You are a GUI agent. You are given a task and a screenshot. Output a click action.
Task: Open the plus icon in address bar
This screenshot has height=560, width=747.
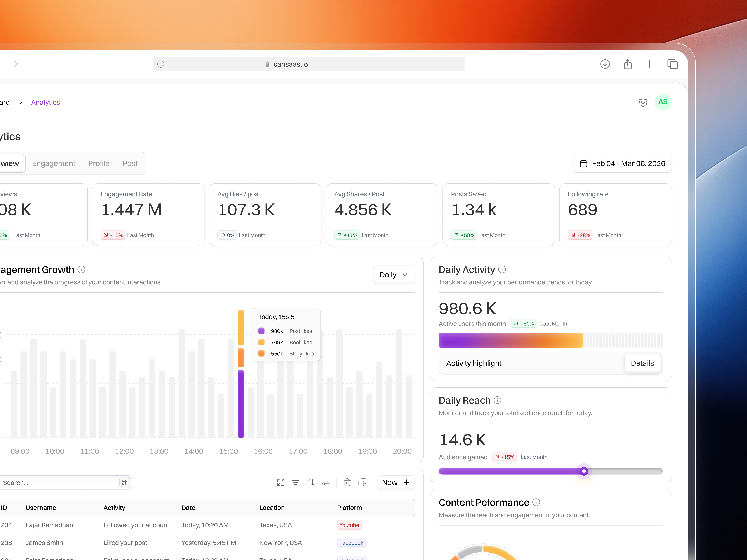pos(161,64)
